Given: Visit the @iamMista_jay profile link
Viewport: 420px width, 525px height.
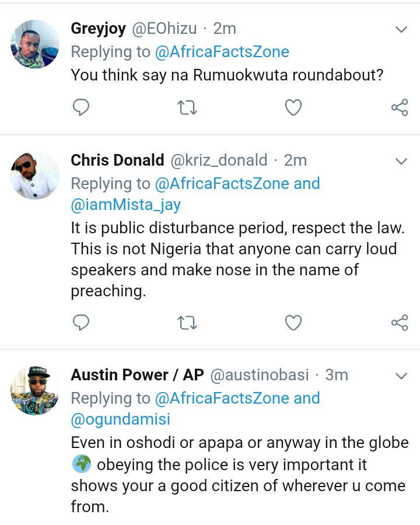Looking at the screenshot, I should click(126, 205).
